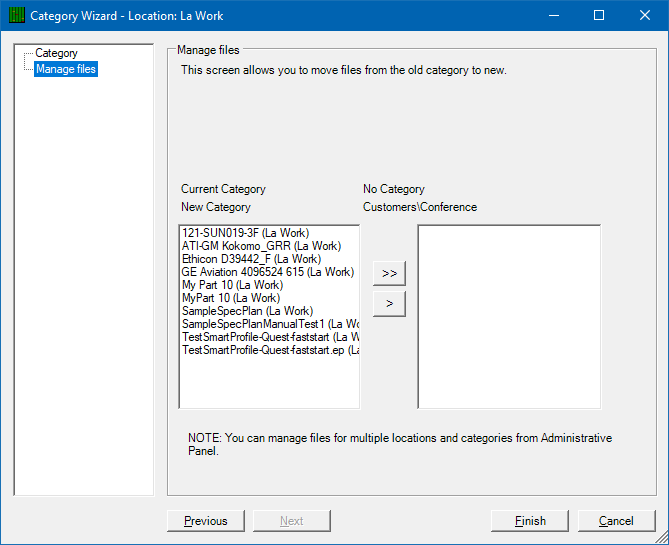Select file GE Aviation 4096524 615
669x545 pixels.
(x=268, y=272)
